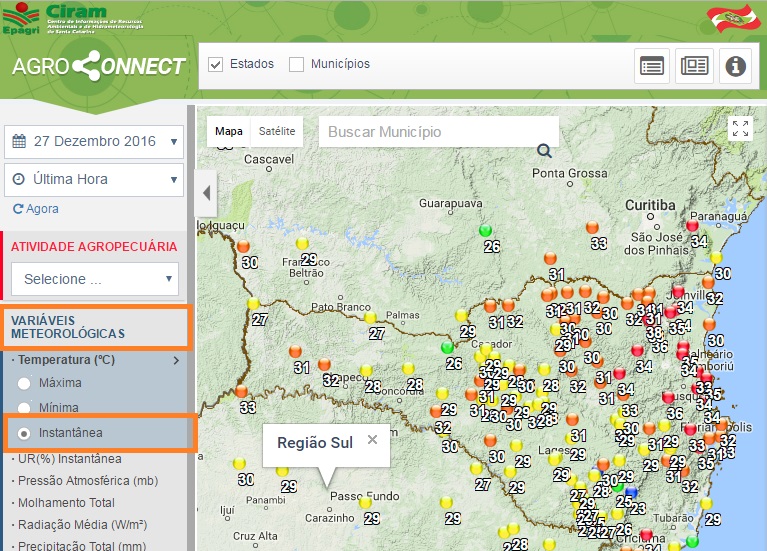Expand Temperatura section chevron

coord(176,361)
